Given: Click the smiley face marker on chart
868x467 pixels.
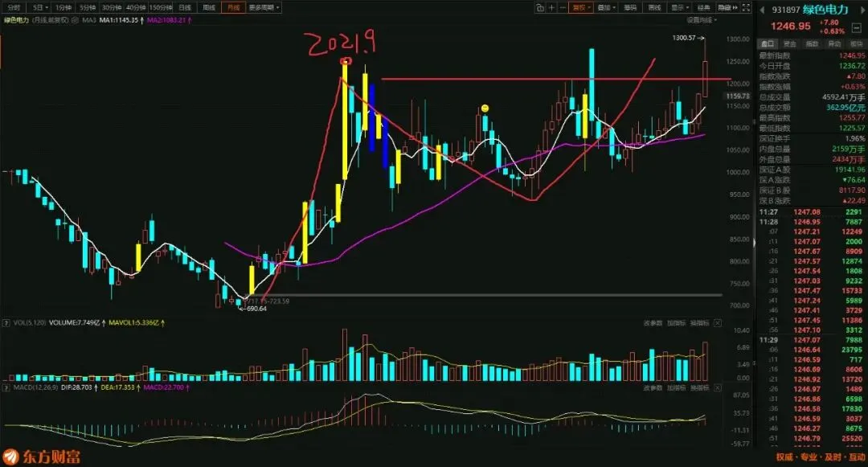Looking at the screenshot, I should [485, 109].
